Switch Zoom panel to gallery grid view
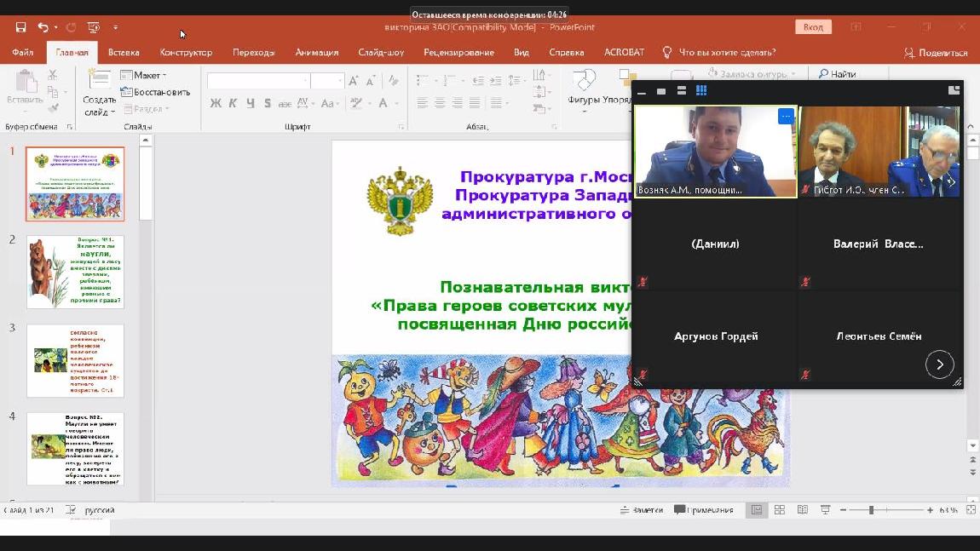 701,90
